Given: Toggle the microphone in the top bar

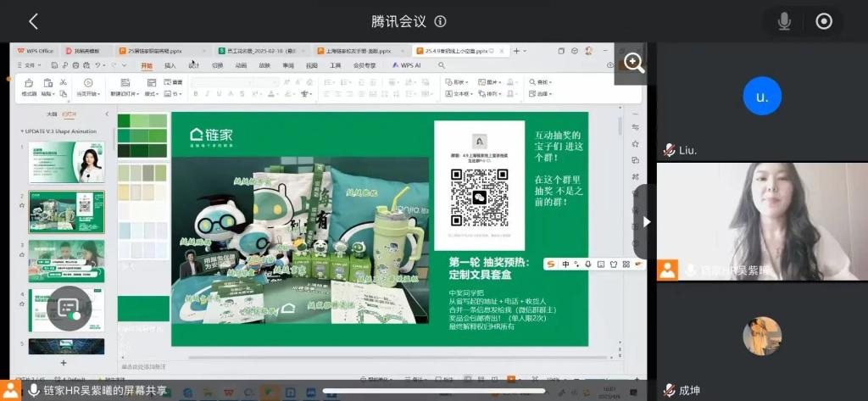Looking at the screenshot, I should pyautogui.click(x=784, y=21).
